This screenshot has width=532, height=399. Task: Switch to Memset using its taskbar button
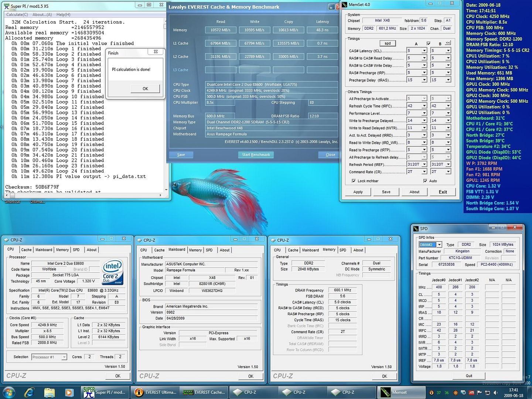[x=401, y=392]
